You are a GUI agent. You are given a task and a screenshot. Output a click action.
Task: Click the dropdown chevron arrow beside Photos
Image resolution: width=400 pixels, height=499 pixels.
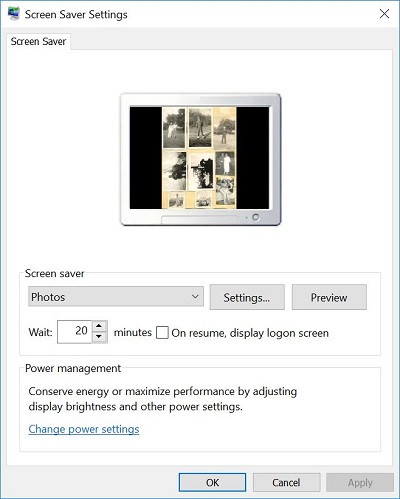(195, 296)
